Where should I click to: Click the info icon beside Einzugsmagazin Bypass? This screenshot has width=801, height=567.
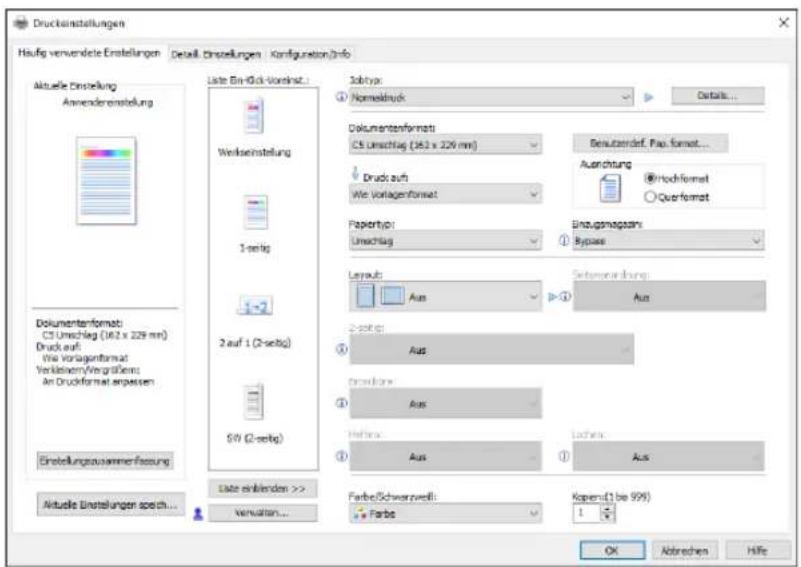(x=564, y=241)
